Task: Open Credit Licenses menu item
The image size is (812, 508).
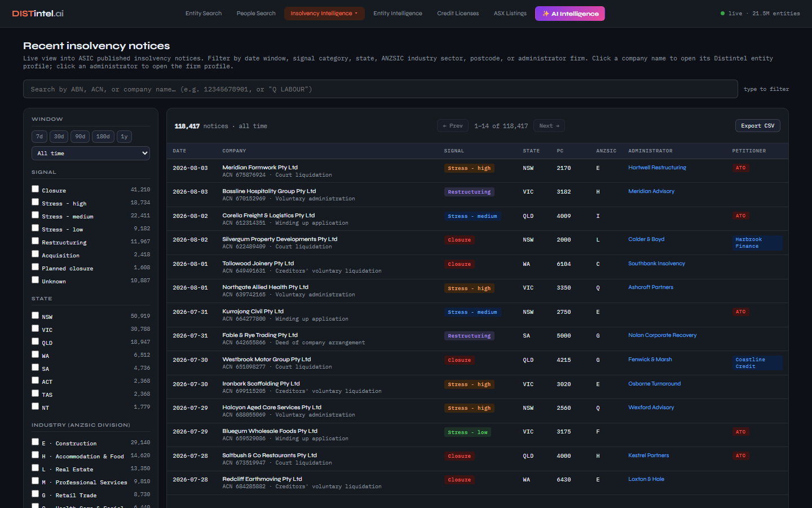Action: (x=458, y=14)
